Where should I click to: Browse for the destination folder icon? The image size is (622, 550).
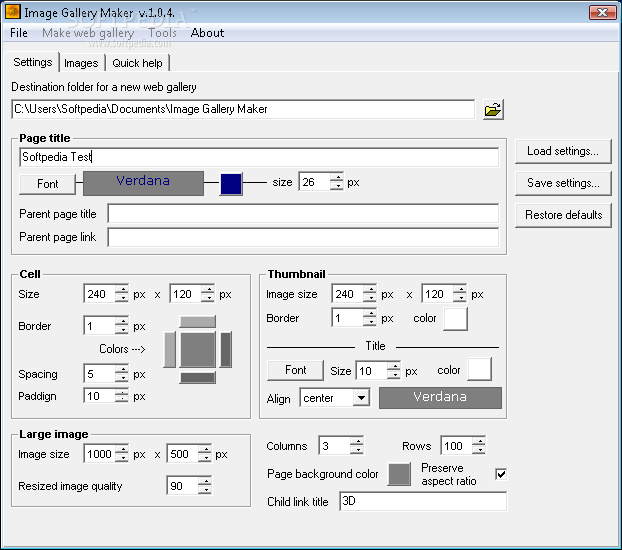pos(493,110)
